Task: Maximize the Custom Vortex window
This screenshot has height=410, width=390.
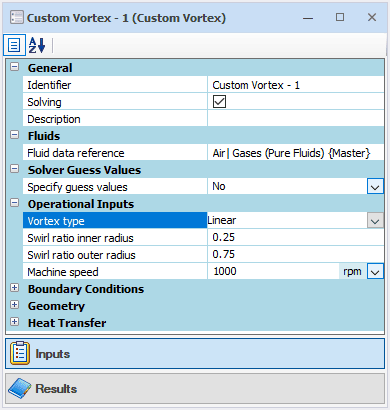Action: pos(340,17)
